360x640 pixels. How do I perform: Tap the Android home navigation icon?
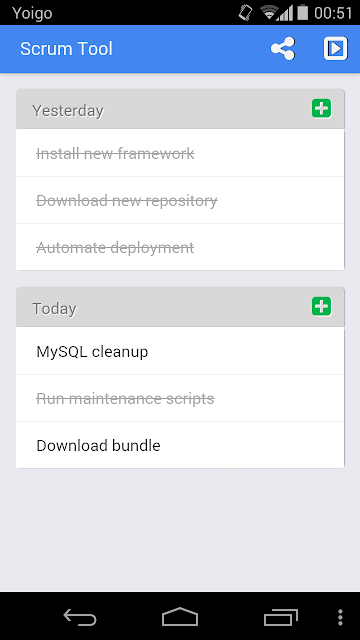[x=180, y=616]
